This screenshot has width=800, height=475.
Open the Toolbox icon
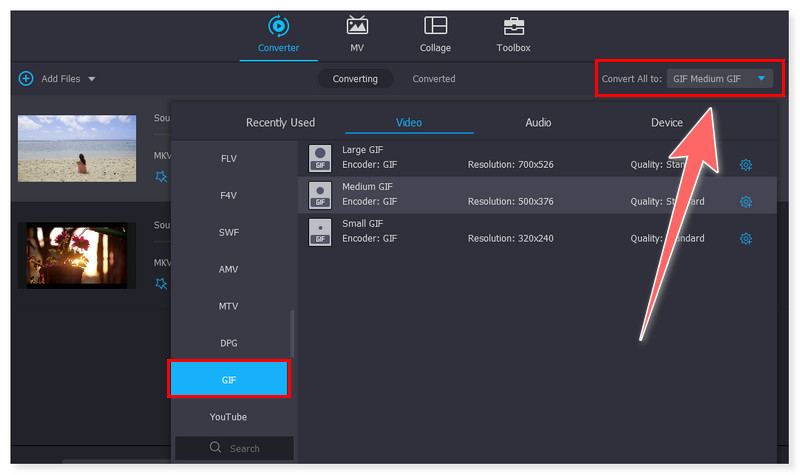(x=513, y=26)
